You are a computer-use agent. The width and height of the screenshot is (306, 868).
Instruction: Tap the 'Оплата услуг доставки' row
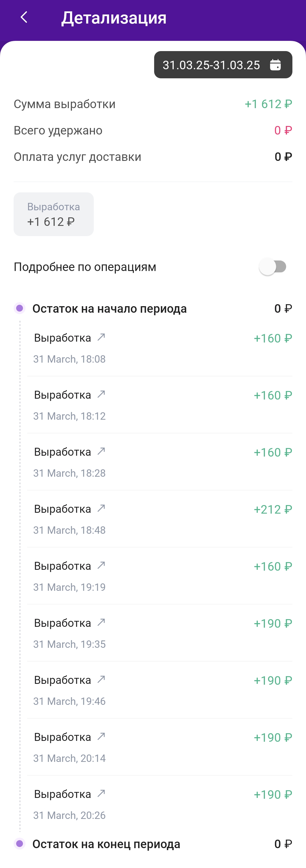(x=153, y=157)
